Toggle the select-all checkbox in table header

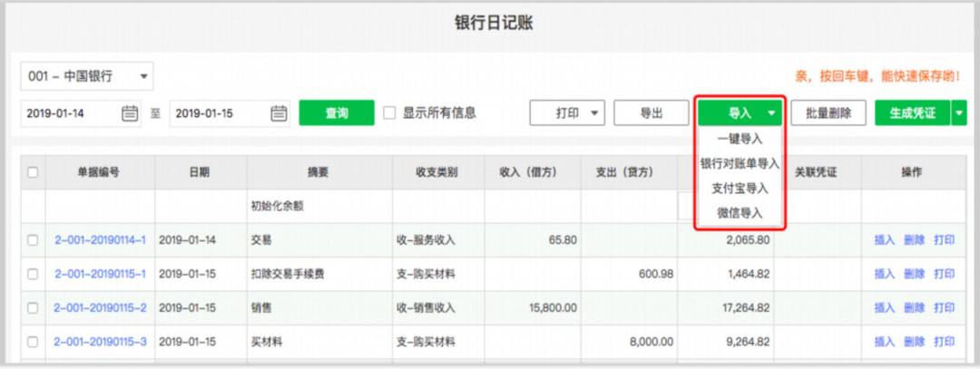[x=34, y=172]
